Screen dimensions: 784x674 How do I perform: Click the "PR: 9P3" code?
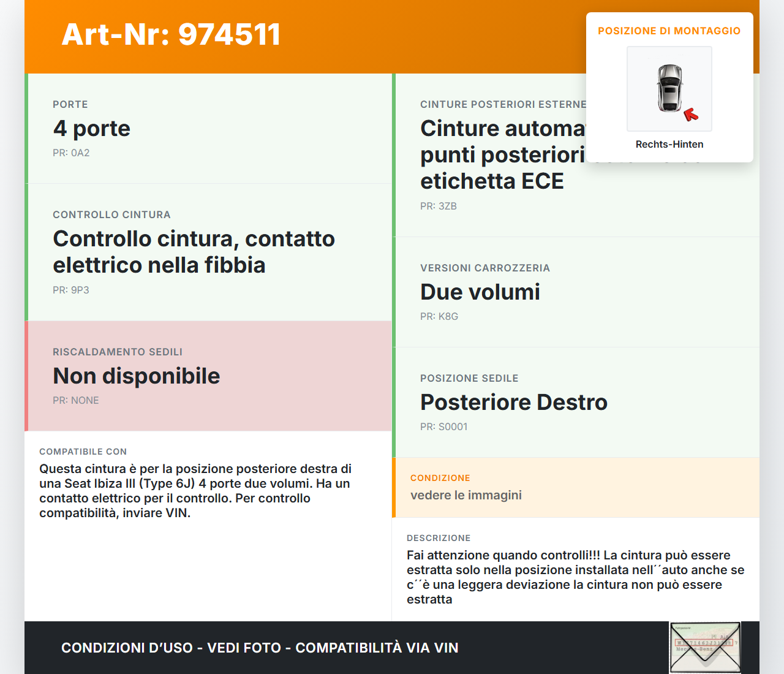click(x=71, y=290)
